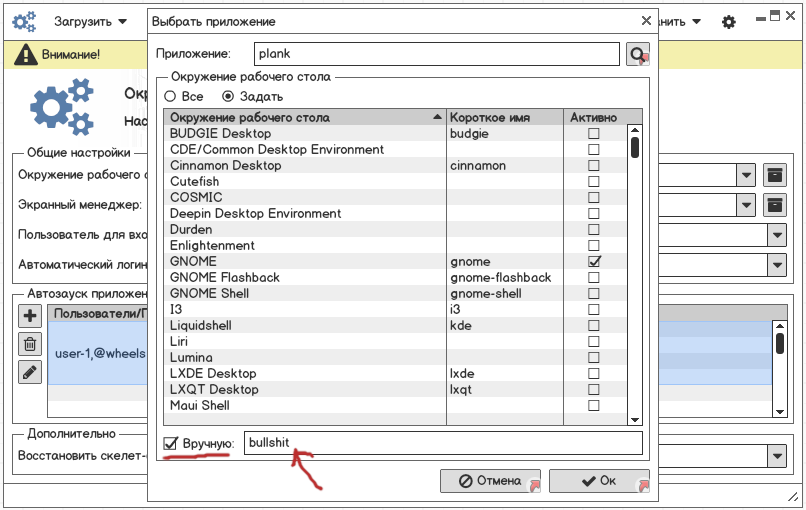
Task: Click the manual entry field containing bullshit
Action: click(443, 443)
